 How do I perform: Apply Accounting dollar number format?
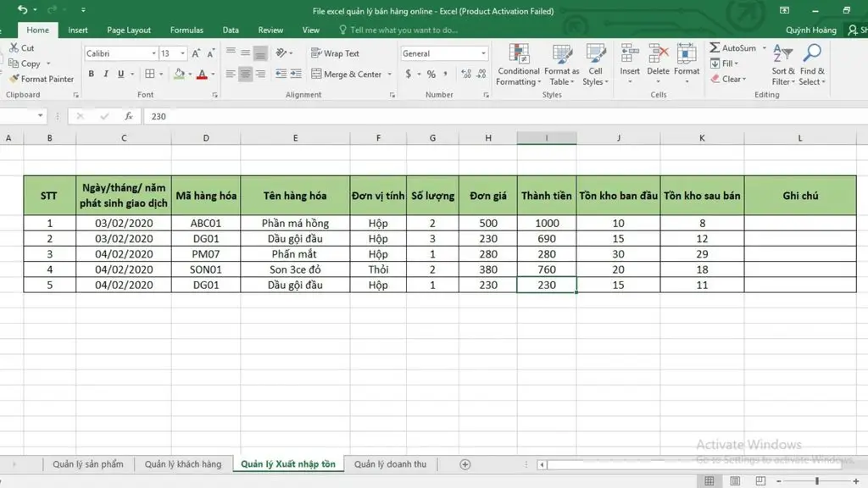(409, 74)
